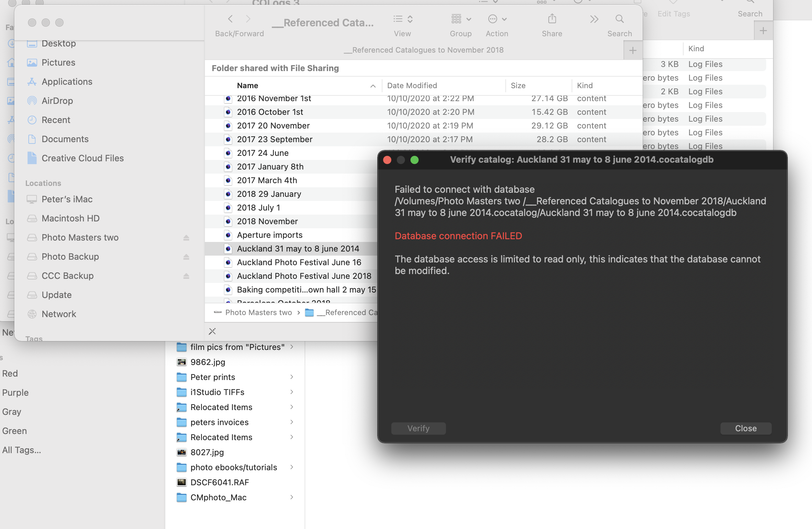Eject CCC Backup volume

[x=186, y=276]
